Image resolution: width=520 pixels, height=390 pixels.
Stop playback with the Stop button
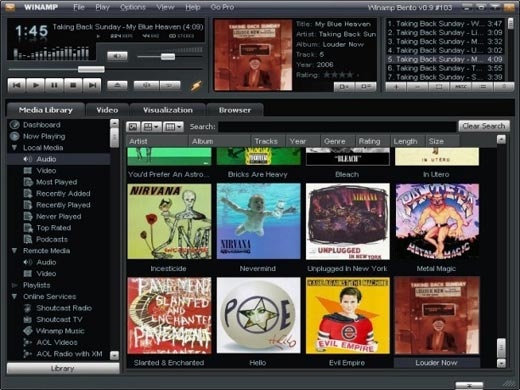73,85
